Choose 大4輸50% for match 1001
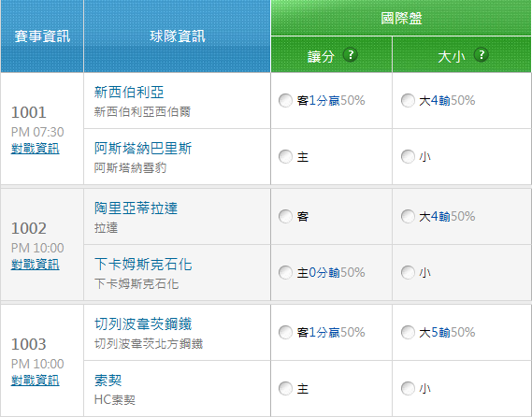This screenshot has height=417, width=532. click(x=408, y=100)
